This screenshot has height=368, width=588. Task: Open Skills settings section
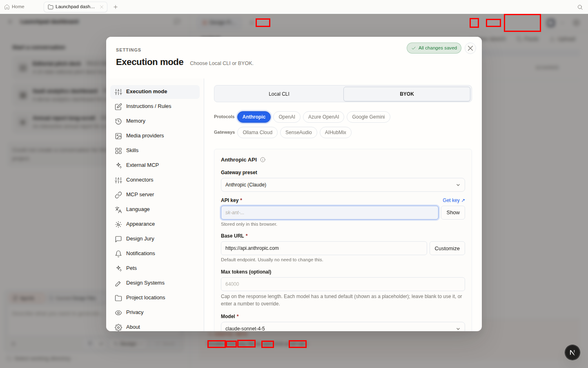[155, 150]
